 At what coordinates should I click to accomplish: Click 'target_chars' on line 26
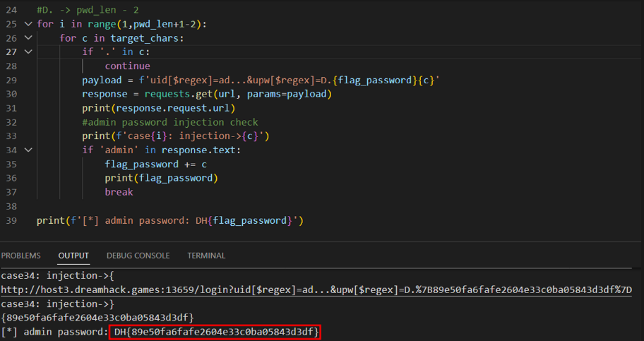(144, 38)
